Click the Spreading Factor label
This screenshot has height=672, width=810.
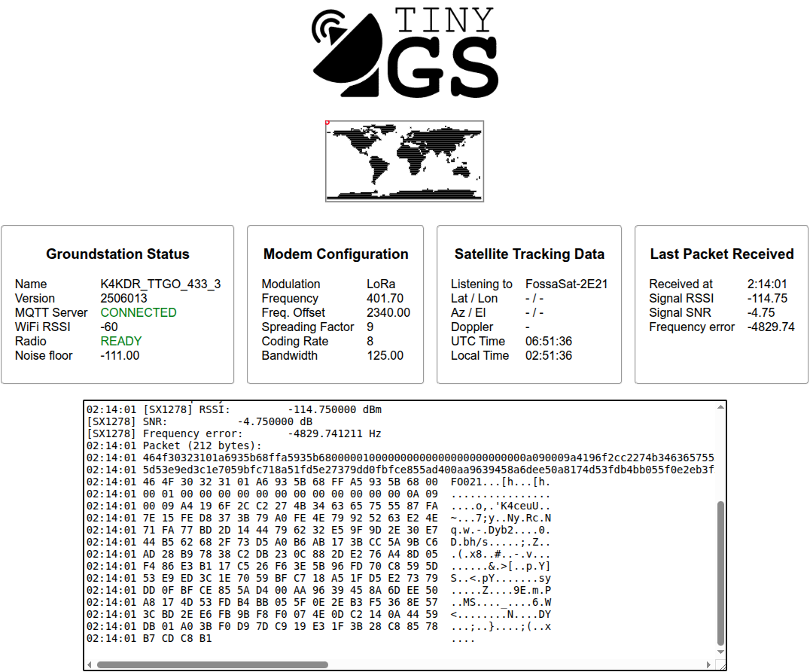pos(308,327)
